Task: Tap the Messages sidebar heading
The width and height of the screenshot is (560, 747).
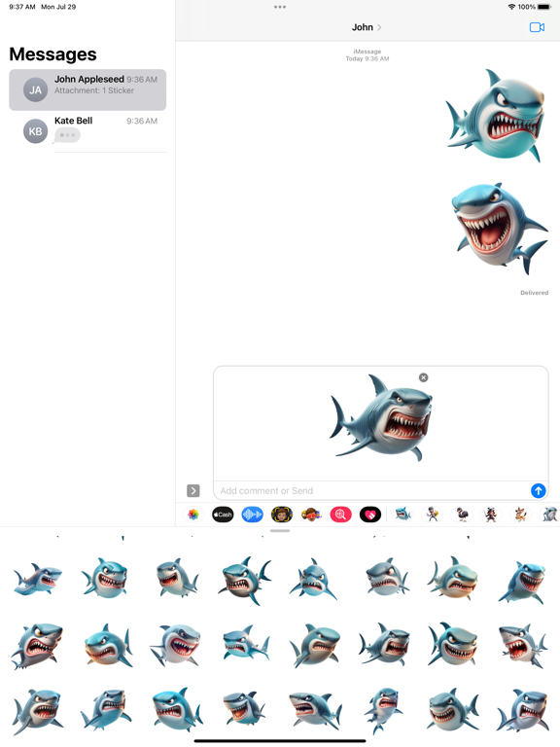Action: pos(52,54)
